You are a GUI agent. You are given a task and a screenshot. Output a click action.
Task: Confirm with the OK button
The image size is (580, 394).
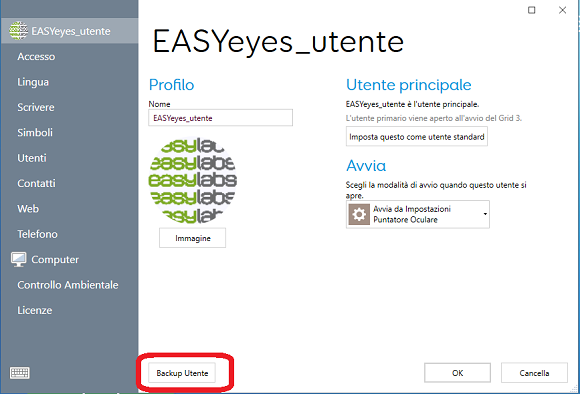coord(458,373)
